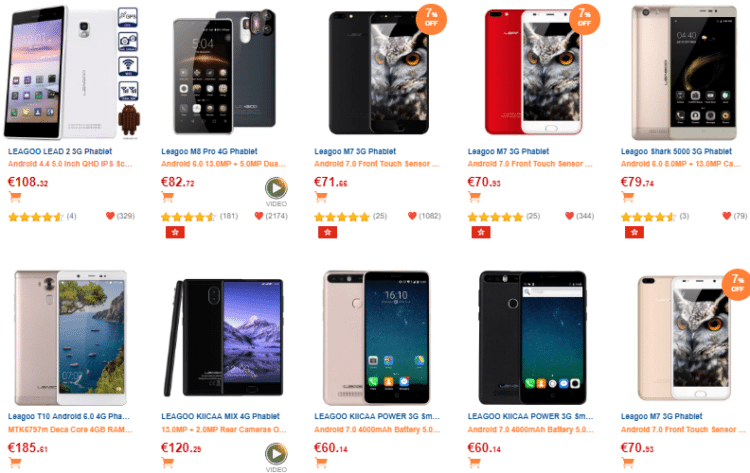Click red flag badge under Leagoo Shark 5000

(x=634, y=232)
